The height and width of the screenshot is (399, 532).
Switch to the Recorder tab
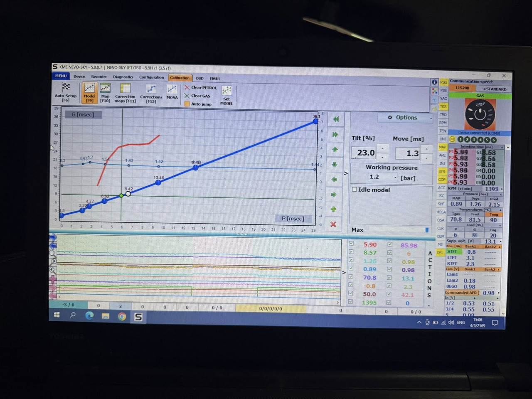[99, 77]
